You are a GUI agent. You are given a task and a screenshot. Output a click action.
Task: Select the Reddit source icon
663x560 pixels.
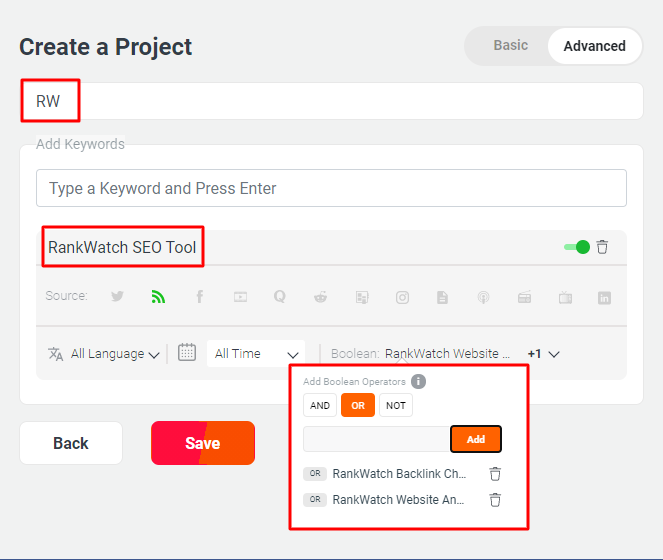(321, 297)
